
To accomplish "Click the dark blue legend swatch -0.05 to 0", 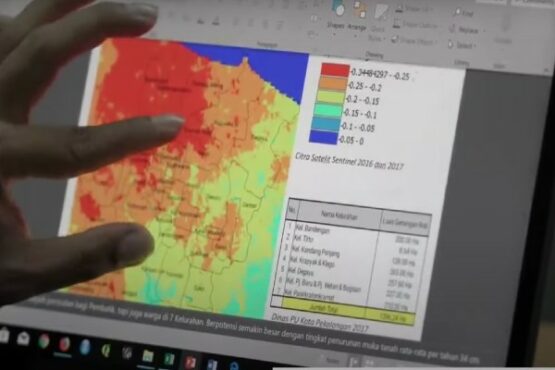I will coord(323,137).
